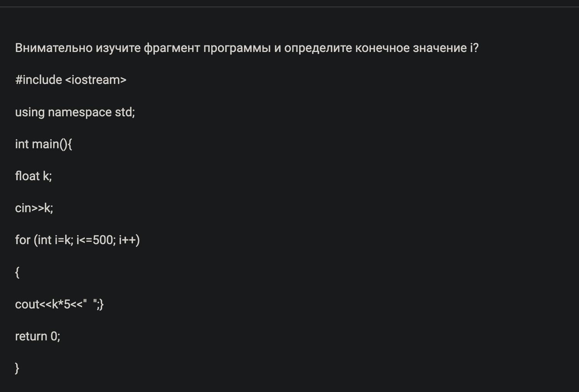The height and width of the screenshot is (392, 579).
Task: Click the question text about конечное значение i
Action: pyautogui.click(x=247, y=48)
